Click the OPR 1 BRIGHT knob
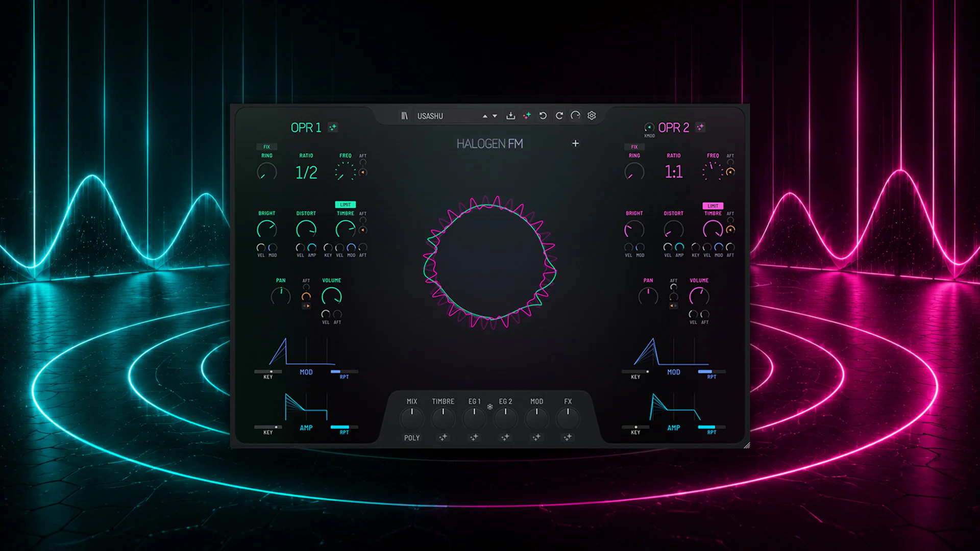Screen dimensions: 980x551 point(266,229)
